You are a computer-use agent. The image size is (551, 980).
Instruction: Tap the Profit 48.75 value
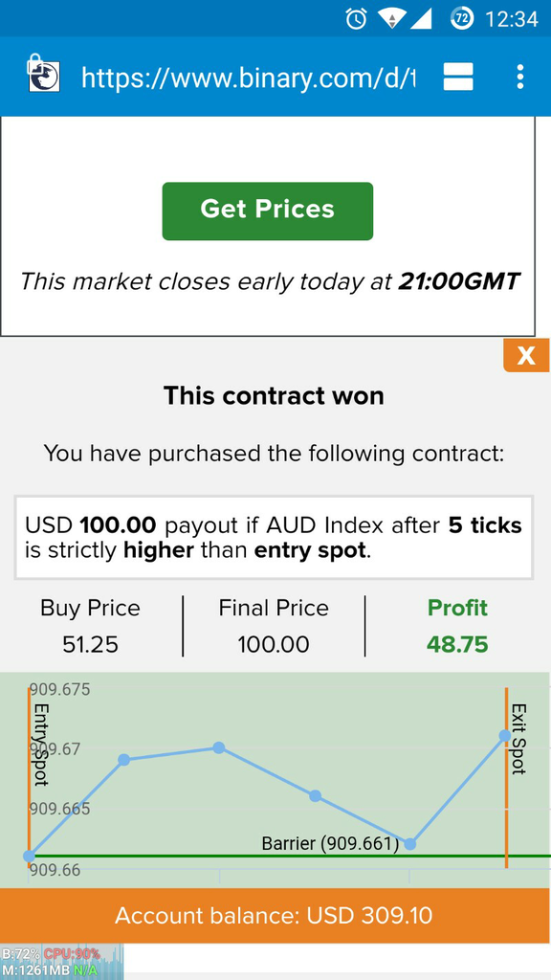(x=457, y=644)
